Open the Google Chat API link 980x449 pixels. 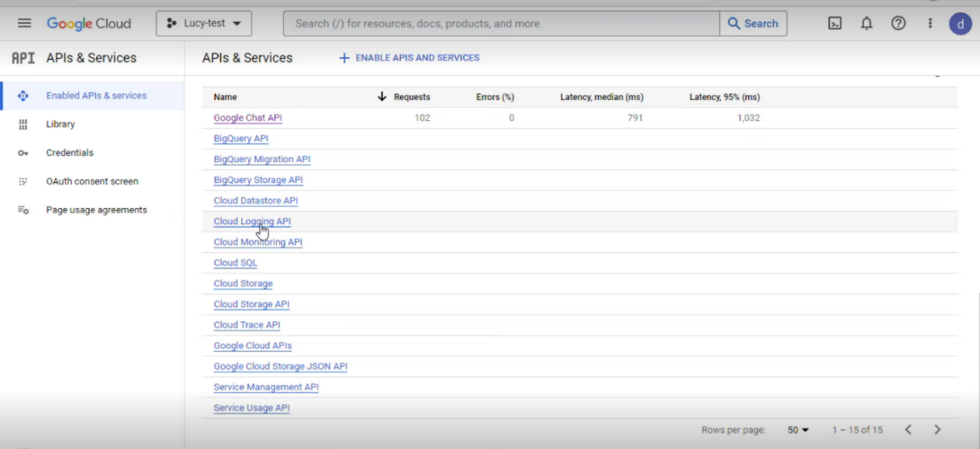[x=248, y=118]
